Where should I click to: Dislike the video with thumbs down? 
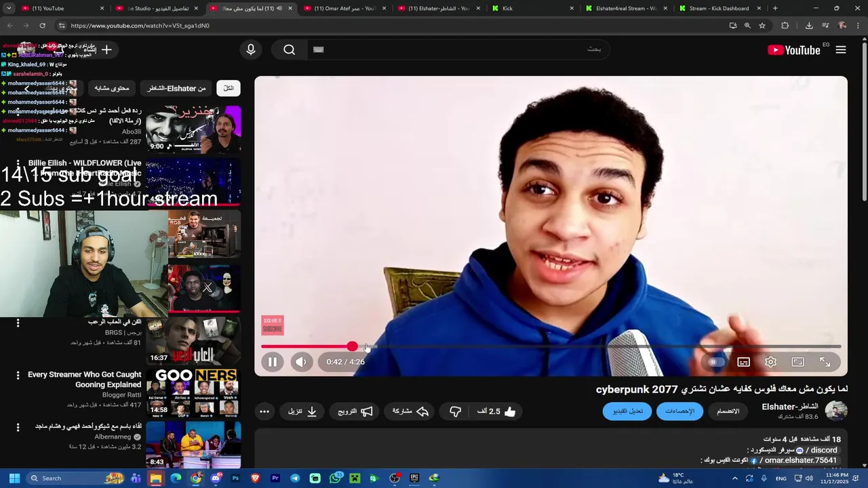tap(455, 411)
